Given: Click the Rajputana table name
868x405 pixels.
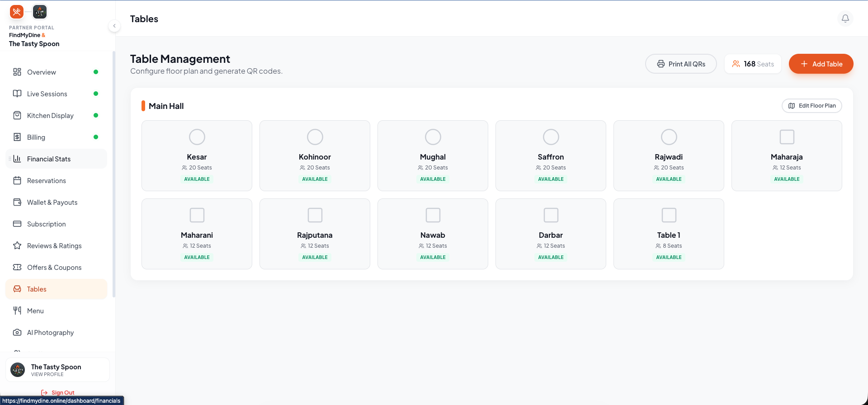Looking at the screenshot, I should click(315, 235).
